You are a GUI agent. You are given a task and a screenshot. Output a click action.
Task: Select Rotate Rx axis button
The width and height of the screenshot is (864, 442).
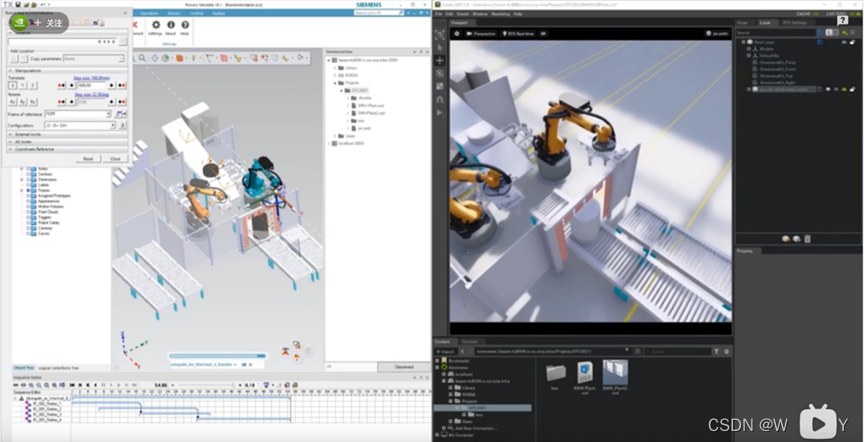click(x=13, y=102)
